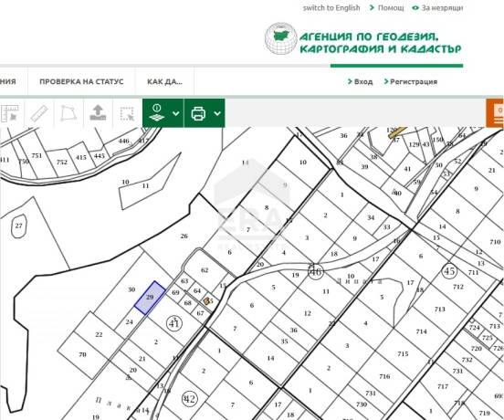
Task: Click parcel number 35 on the map
Action: pos(285,341)
